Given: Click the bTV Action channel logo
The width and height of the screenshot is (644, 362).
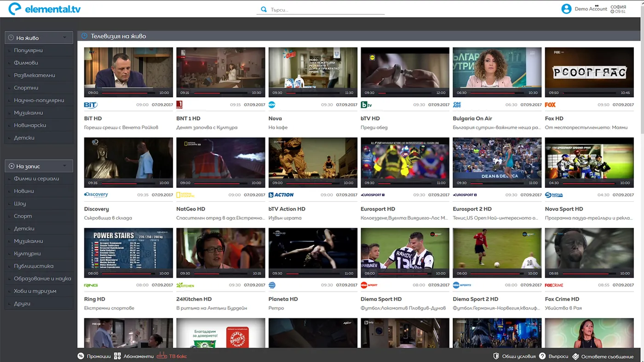Looking at the screenshot, I should click(281, 195).
